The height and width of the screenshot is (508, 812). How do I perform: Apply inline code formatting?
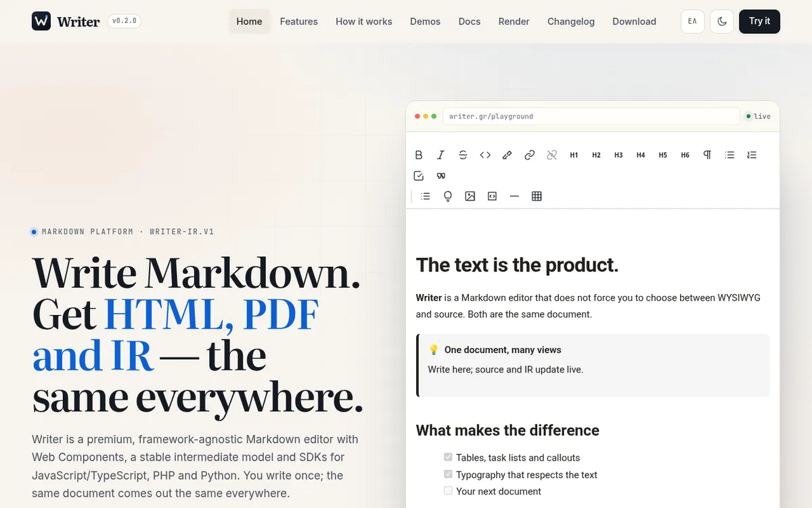(x=485, y=155)
